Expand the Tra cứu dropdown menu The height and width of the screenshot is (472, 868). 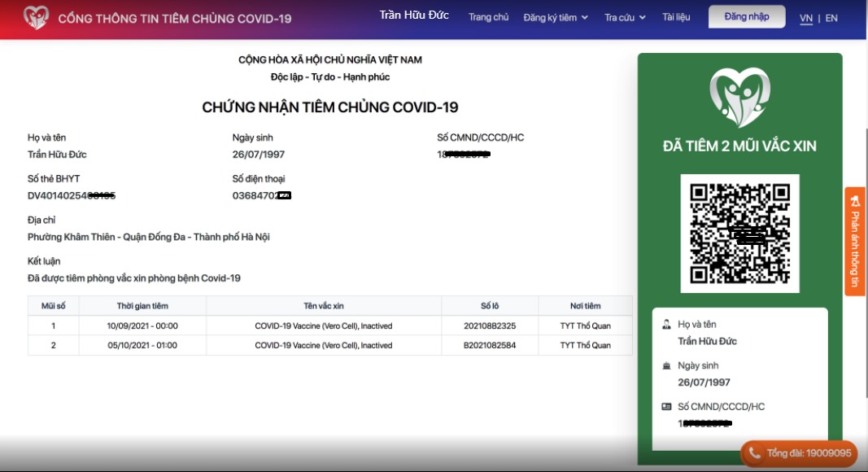pos(625,18)
